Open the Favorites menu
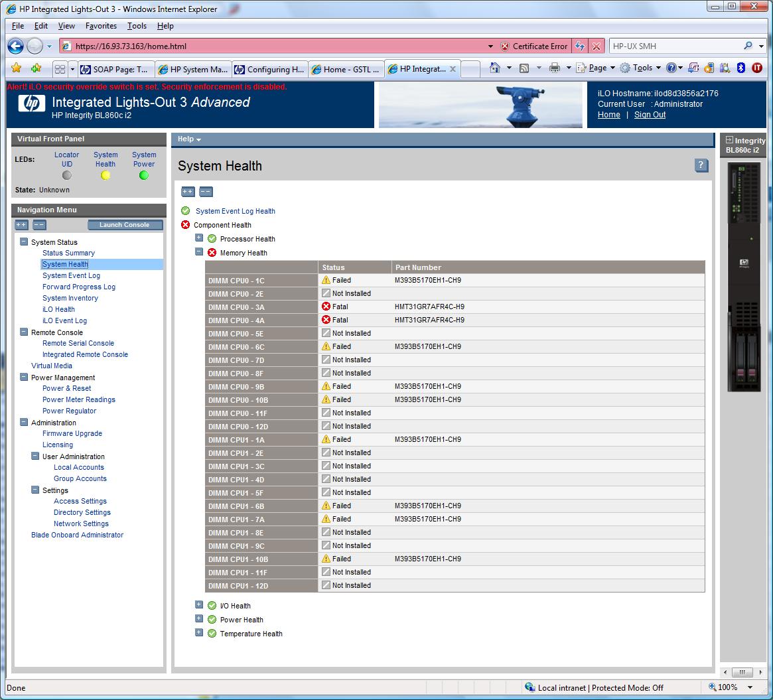The height and width of the screenshot is (700, 773). (x=101, y=26)
